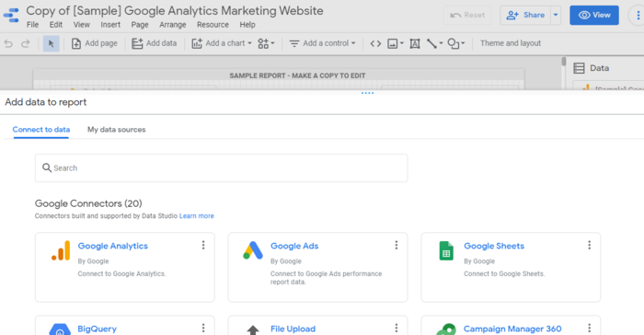Open Google Ads card options menu
This screenshot has width=644, height=335.
click(x=396, y=246)
